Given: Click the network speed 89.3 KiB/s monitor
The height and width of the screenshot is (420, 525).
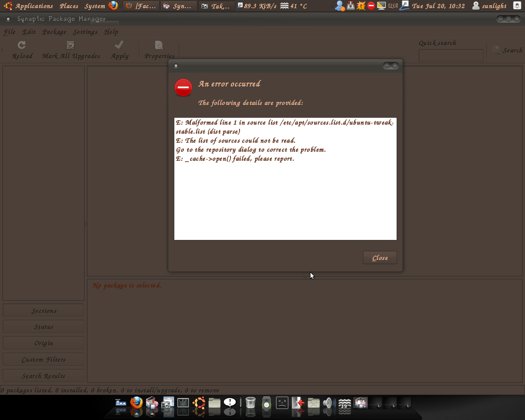Looking at the screenshot, I should point(258,6).
